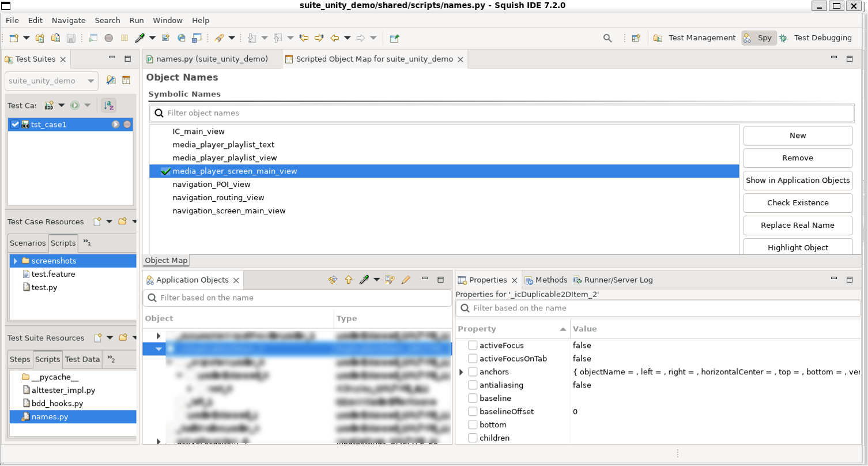Check the antialiasing property checkbox
868x466 pixels.
473,385
